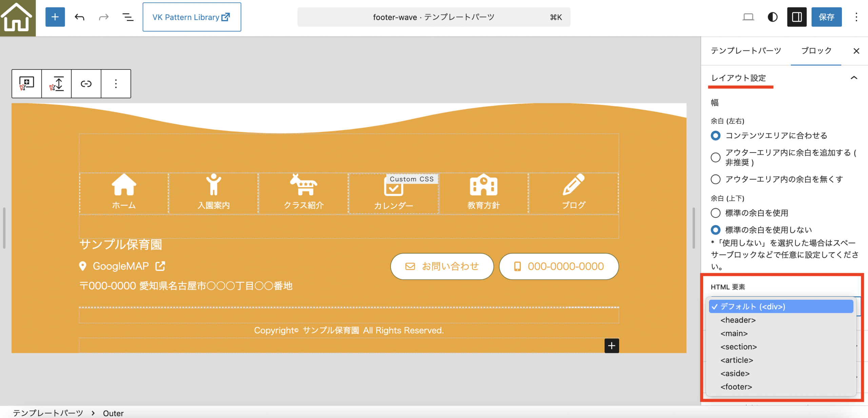Screen dimensions: 868x418
Task: Select <section> in HTML element list
Action: pyautogui.click(x=738, y=346)
